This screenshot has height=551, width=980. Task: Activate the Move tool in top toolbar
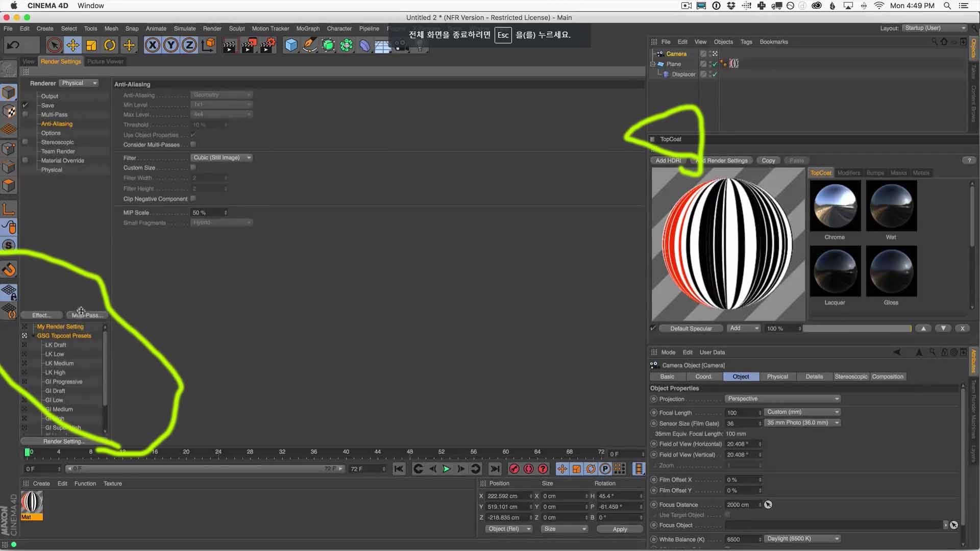coord(73,45)
